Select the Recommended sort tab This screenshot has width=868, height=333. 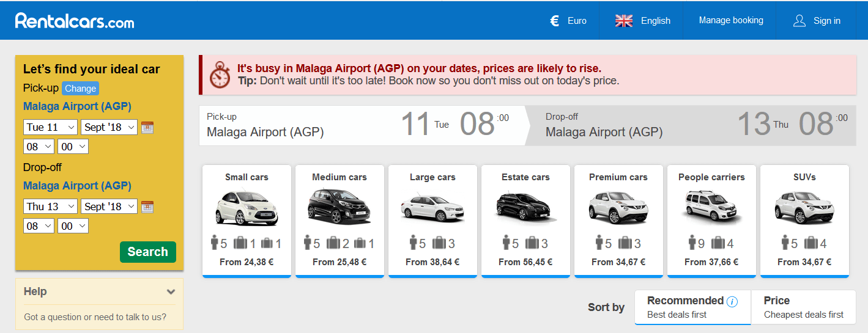click(692, 307)
